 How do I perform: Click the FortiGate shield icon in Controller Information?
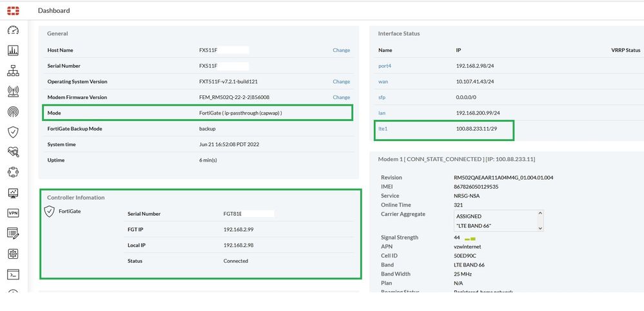(x=49, y=211)
